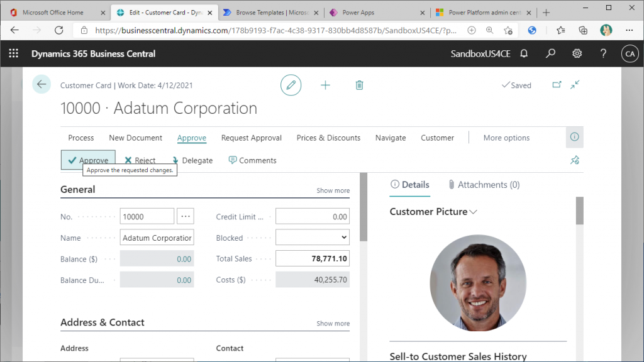Open the browser profile avatar
Image resolution: width=644 pixels, height=362 pixels.
pyautogui.click(x=606, y=30)
